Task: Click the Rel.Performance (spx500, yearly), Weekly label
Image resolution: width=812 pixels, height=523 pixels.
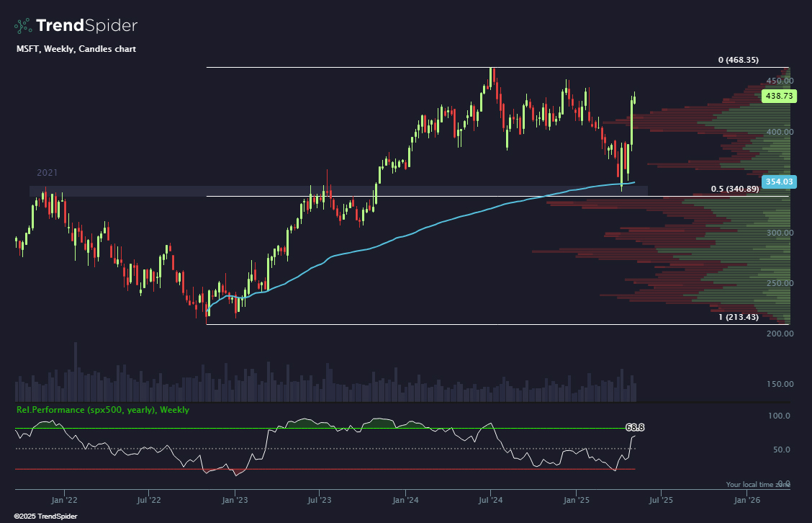Action: (102, 409)
